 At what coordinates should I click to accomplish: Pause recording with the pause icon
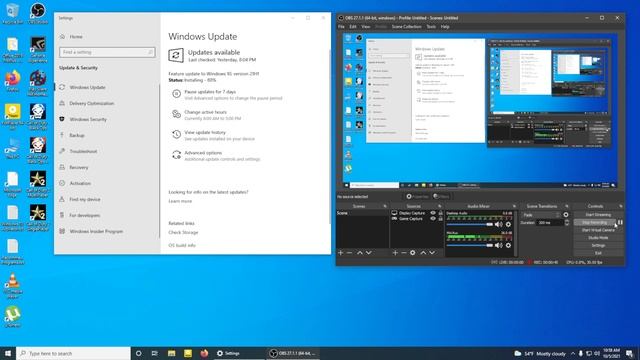[x=620, y=222]
